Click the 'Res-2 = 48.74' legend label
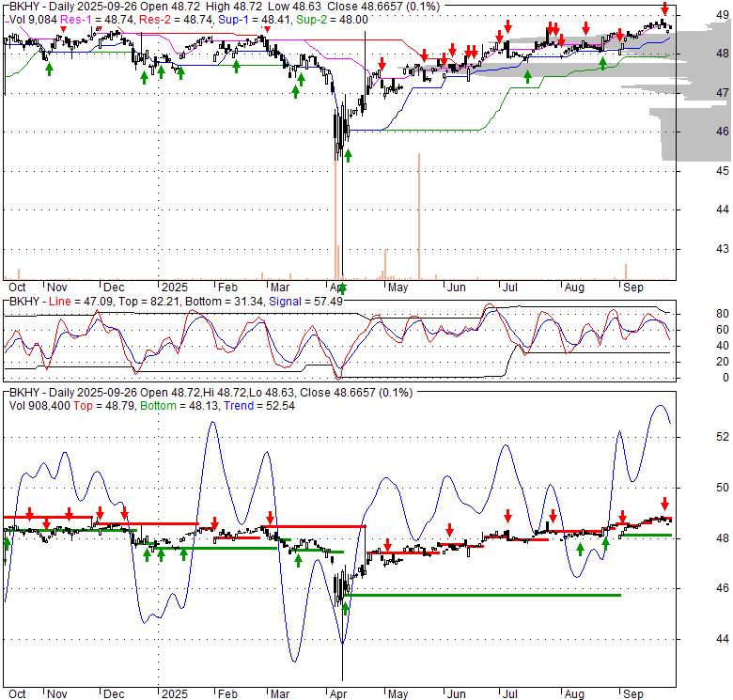The height and width of the screenshot is (700, 733). coord(176,20)
